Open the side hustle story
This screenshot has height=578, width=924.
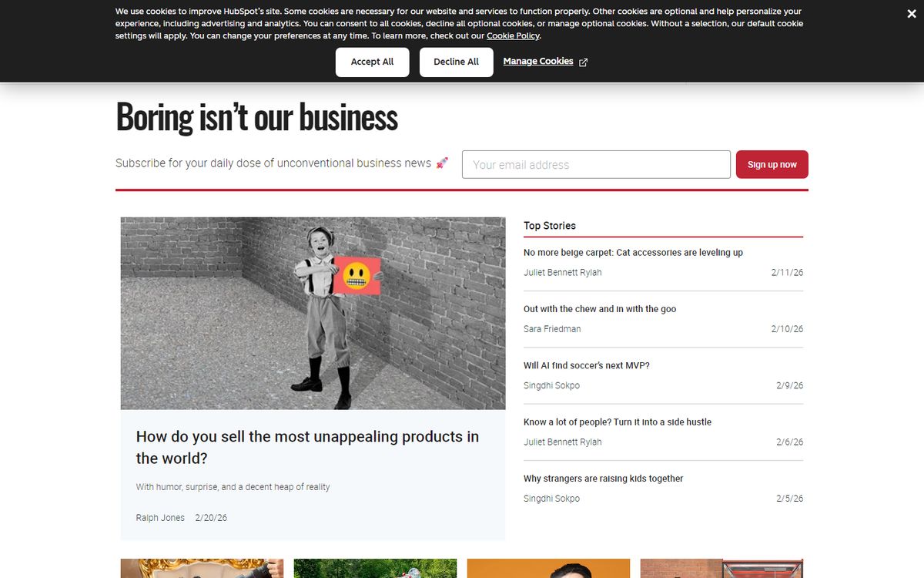(618, 422)
